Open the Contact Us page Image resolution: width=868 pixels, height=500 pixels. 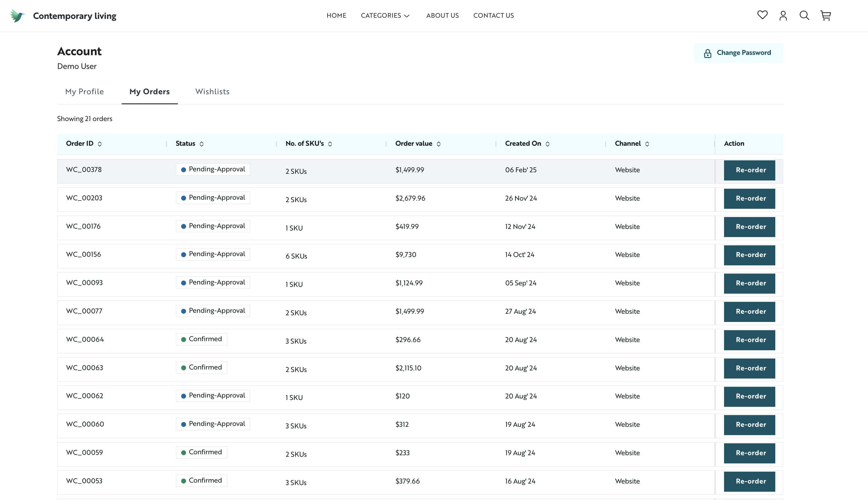pyautogui.click(x=493, y=16)
